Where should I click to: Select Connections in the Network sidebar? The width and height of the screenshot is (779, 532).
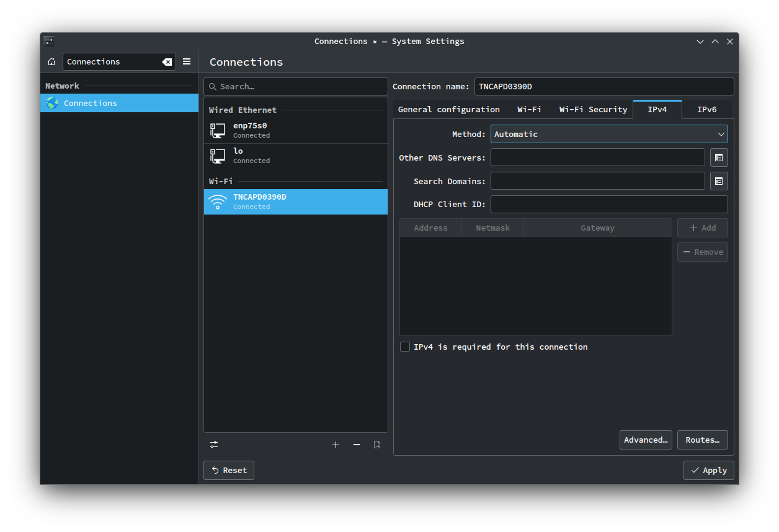pyautogui.click(x=119, y=103)
